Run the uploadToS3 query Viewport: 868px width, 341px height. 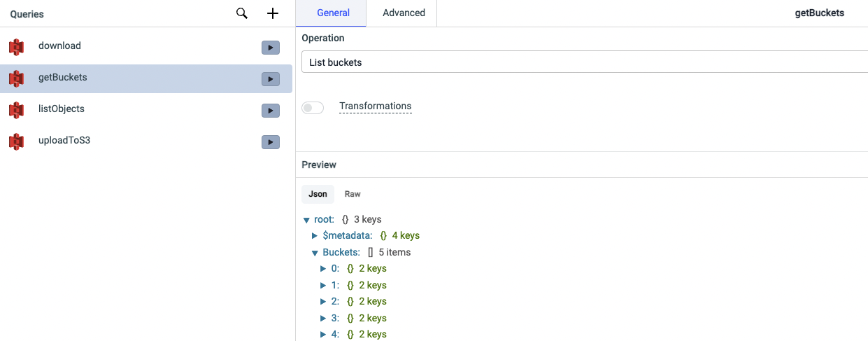[x=271, y=142]
